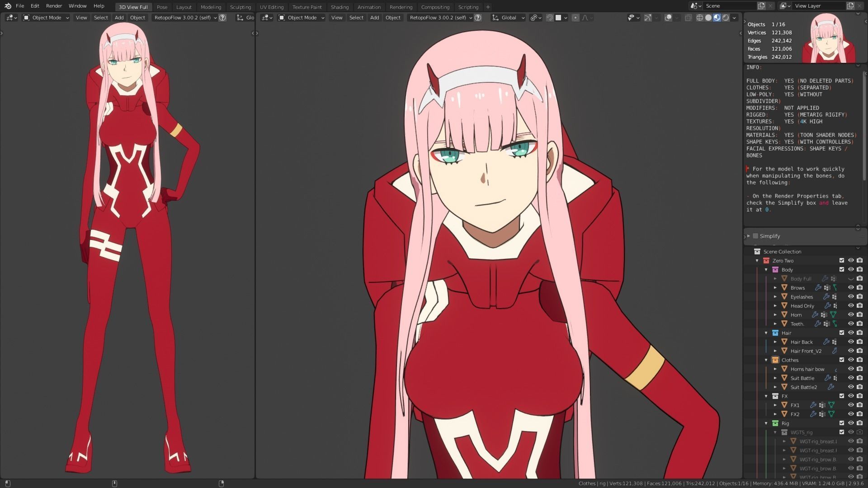Toggle the snapping magnet icon
The image size is (868, 488).
pos(550,18)
